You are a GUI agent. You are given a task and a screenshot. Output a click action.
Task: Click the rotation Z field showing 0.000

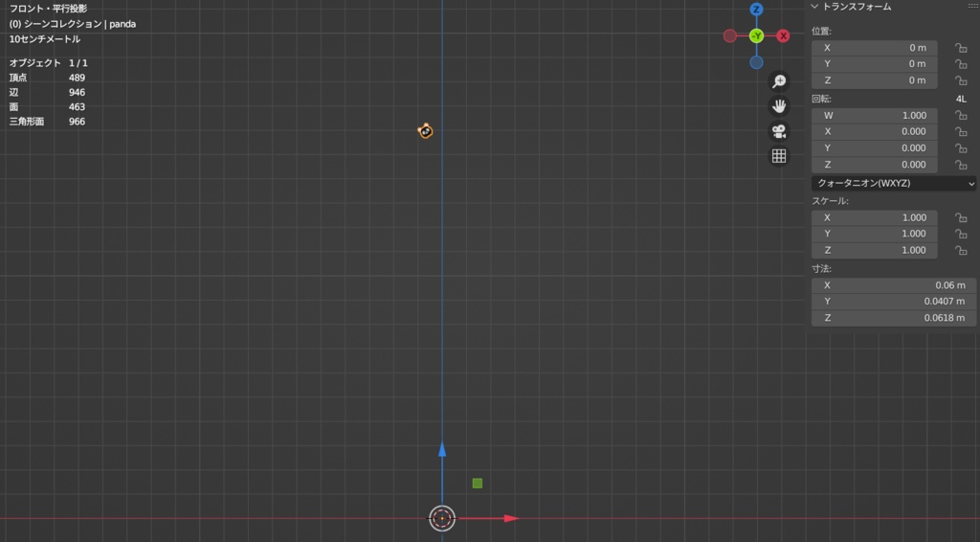(874, 165)
